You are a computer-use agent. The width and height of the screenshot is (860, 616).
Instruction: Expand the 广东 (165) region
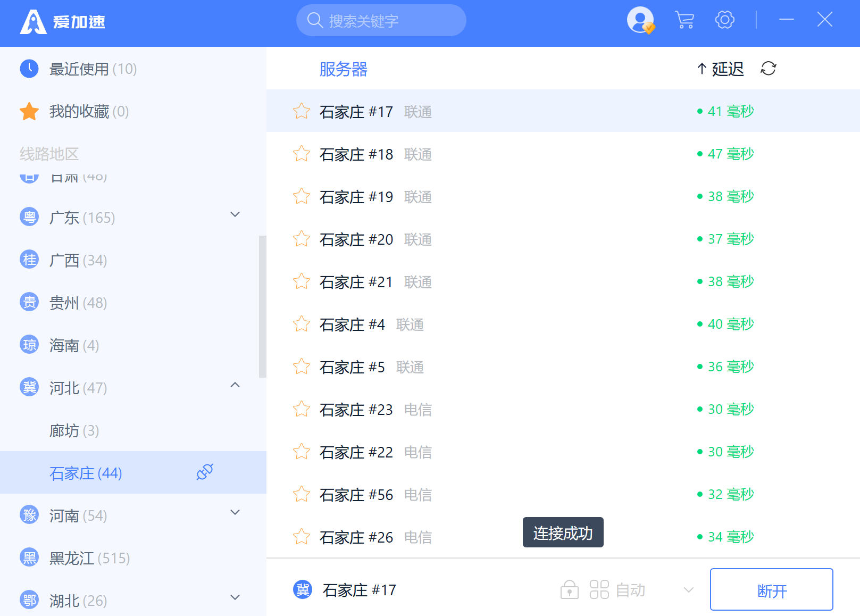(235, 214)
